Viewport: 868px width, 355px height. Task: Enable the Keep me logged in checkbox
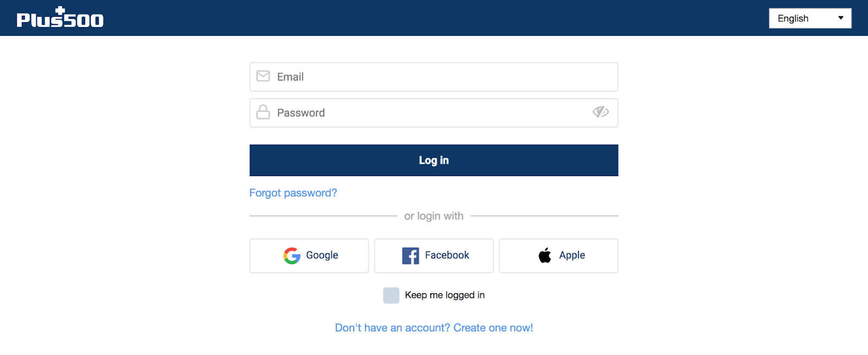(x=391, y=295)
